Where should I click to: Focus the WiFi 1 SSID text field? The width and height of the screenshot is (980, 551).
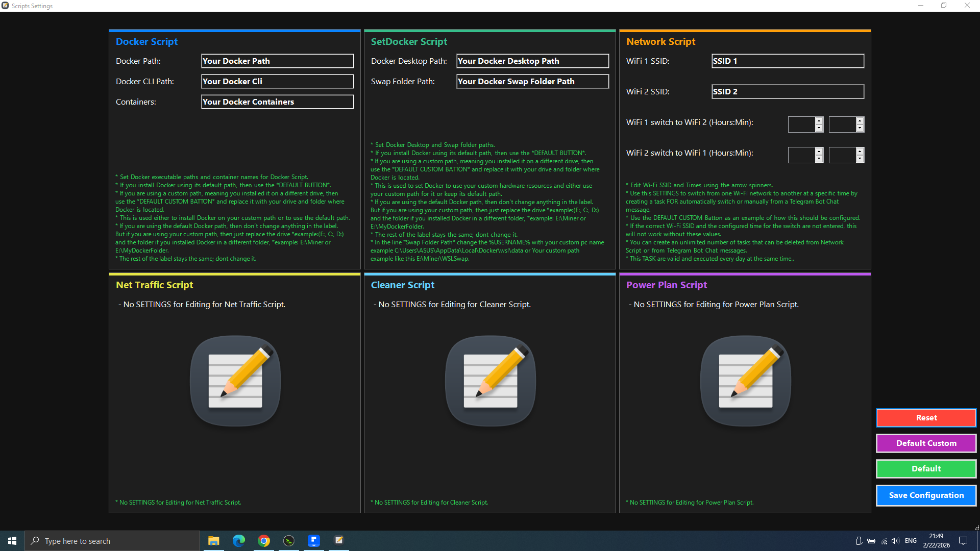pyautogui.click(x=788, y=61)
